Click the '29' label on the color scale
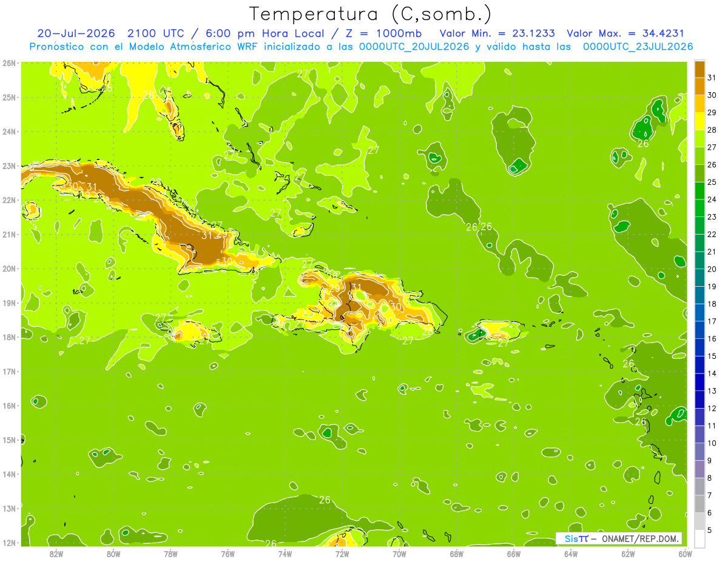728x562 pixels. click(x=712, y=113)
